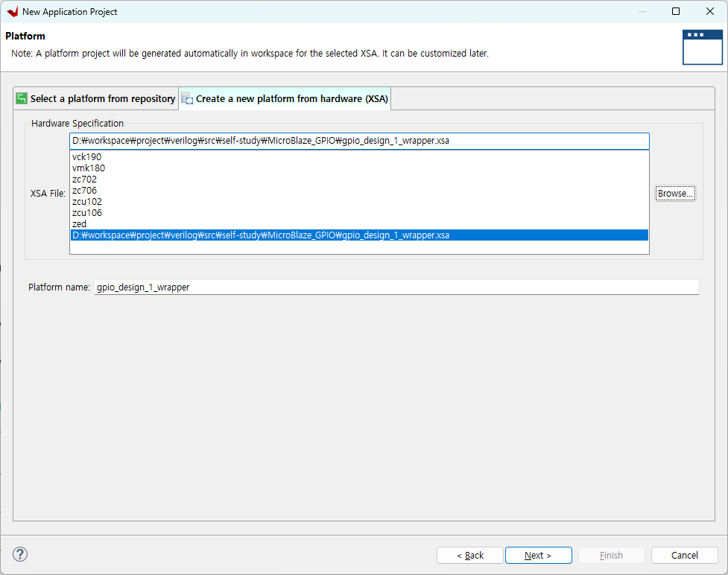This screenshot has width=728, height=575.
Task: Pick zcu106 from the hardware list
Action: click(87, 213)
